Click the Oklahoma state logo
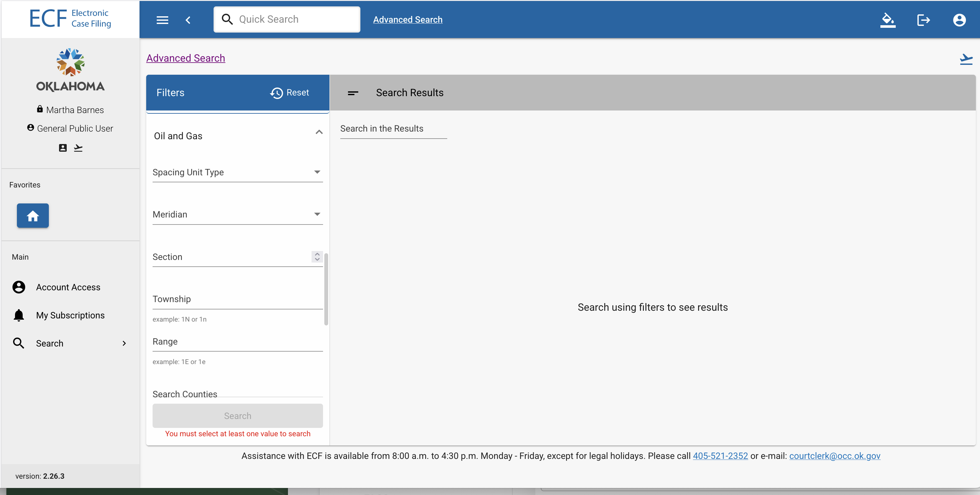 click(x=70, y=70)
